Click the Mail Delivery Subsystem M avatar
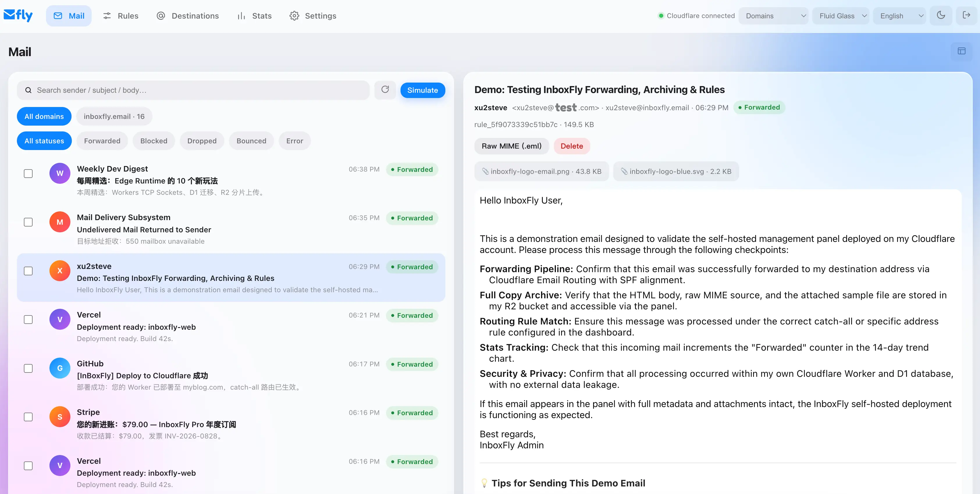 (60, 222)
